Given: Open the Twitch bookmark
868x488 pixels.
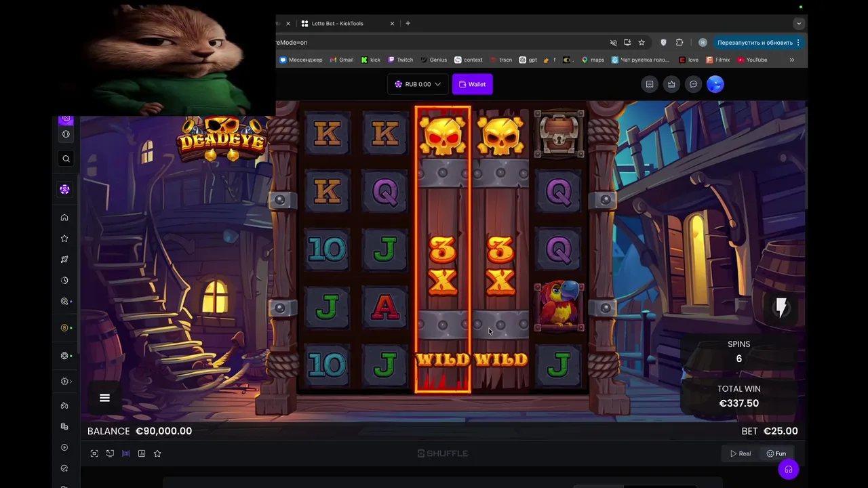Looking at the screenshot, I should tap(401, 60).
